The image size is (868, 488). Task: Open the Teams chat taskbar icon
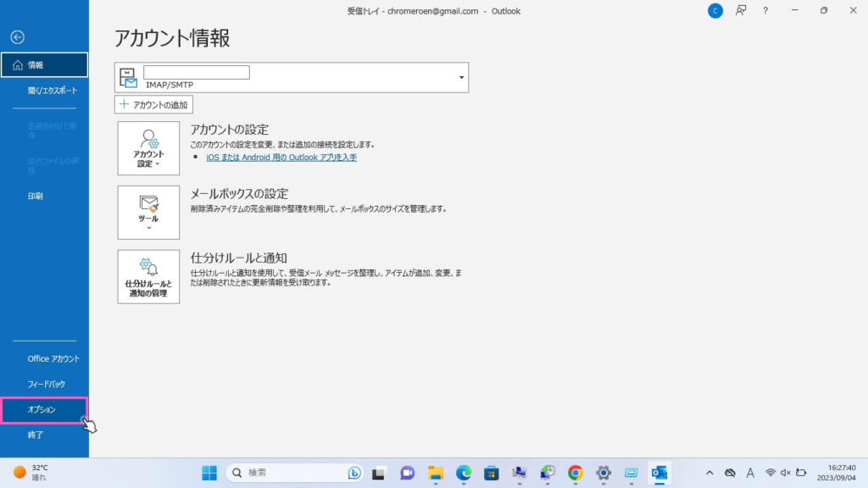[408, 473]
